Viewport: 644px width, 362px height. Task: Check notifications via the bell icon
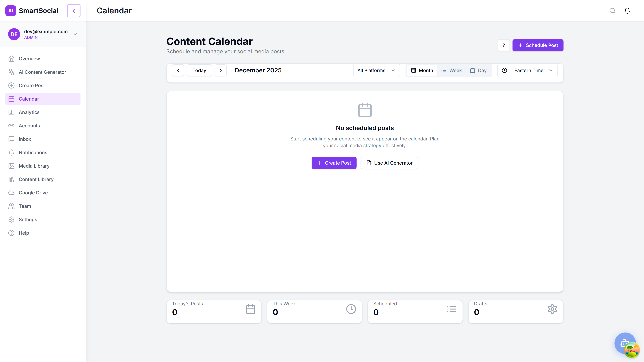(x=627, y=11)
